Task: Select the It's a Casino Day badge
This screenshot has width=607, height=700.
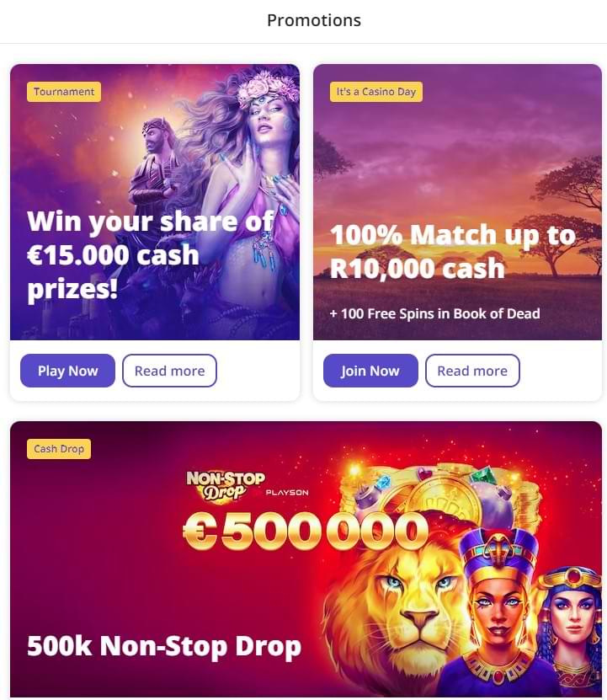Action: point(375,92)
